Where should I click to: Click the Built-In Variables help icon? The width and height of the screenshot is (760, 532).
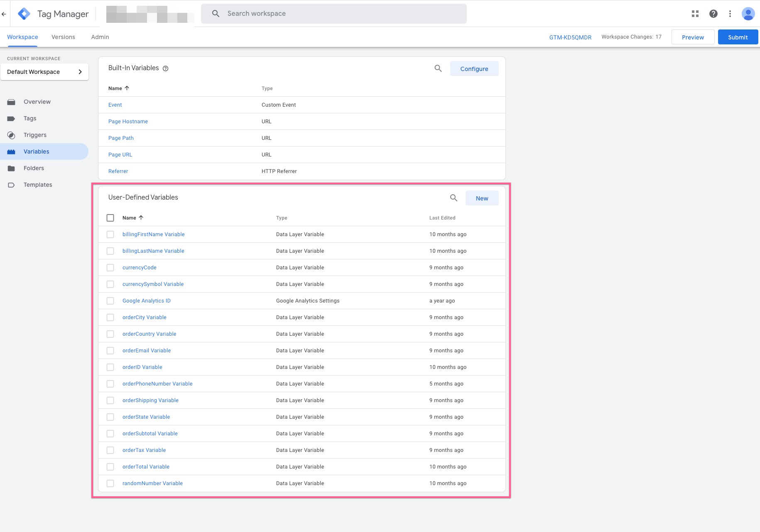(x=166, y=68)
